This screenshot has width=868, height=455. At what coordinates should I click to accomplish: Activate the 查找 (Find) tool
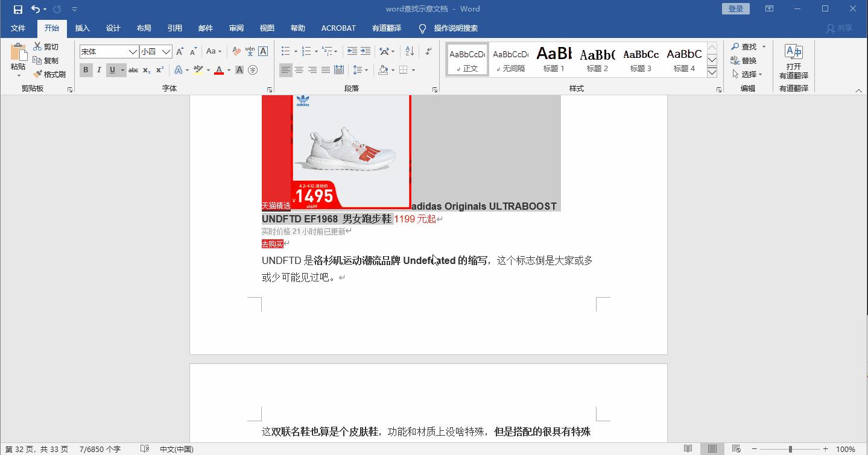(746, 46)
